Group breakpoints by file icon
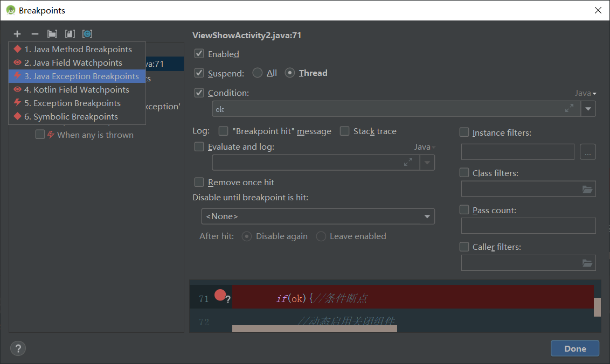This screenshot has height=364, width=610. pyautogui.click(x=70, y=34)
